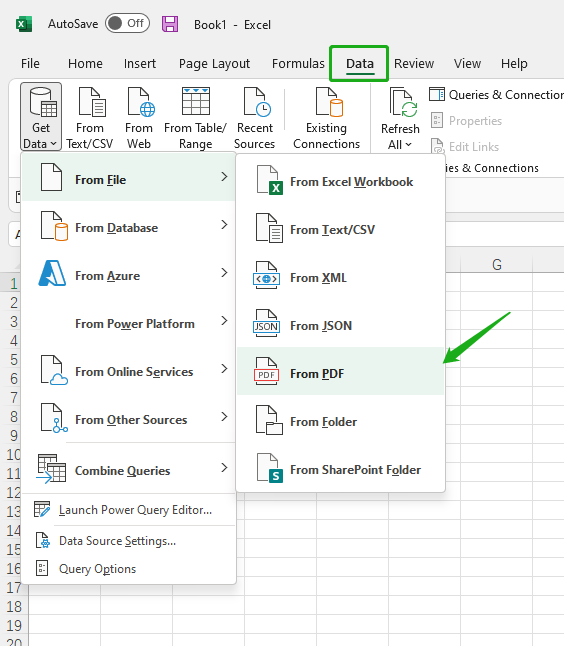Collapse the Get Data dropdown button
This screenshot has height=646, width=564.
(41, 117)
